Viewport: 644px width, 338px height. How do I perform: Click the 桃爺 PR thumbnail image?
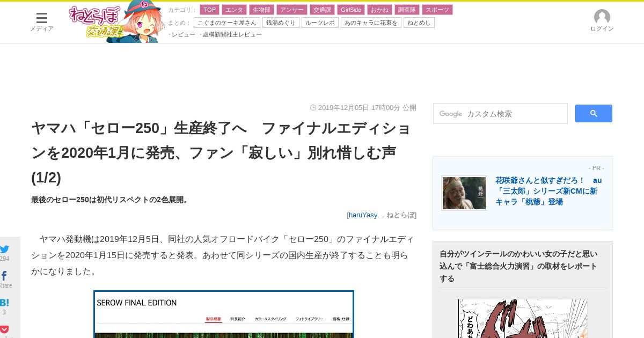pyautogui.click(x=464, y=193)
